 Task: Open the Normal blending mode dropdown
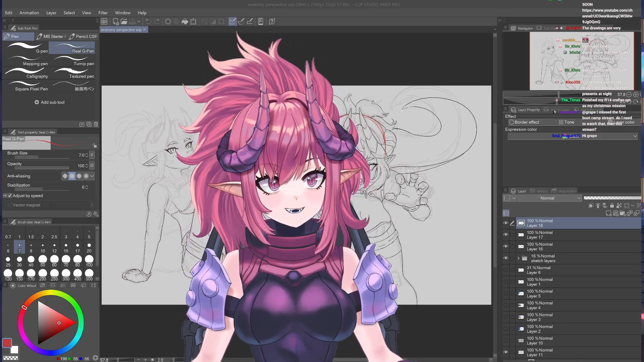click(x=549, y=198)
